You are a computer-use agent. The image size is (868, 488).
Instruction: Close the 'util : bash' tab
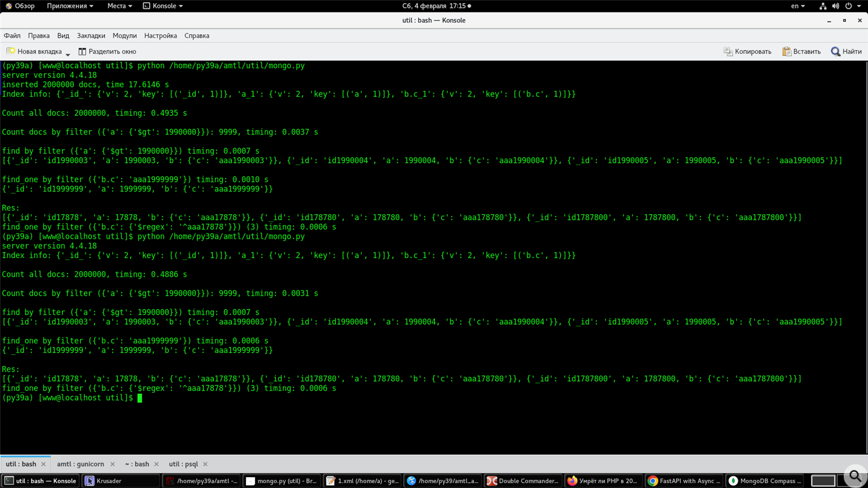pos(44,464)
